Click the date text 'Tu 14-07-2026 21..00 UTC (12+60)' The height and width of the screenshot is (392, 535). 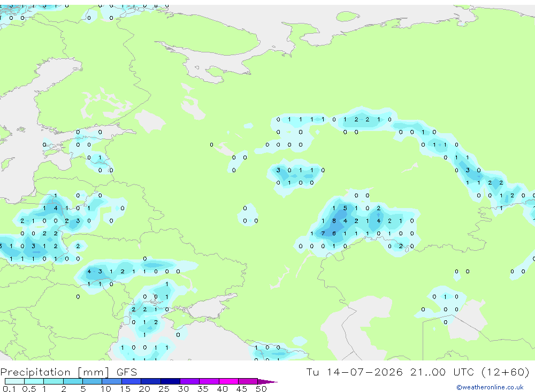tap(418, 372)
